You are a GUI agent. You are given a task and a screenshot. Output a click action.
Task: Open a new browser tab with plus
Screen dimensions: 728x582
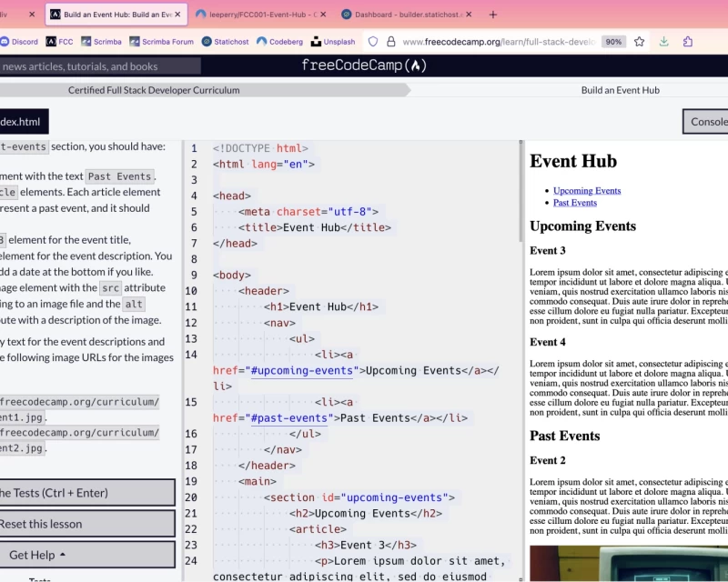pos(493,15)
